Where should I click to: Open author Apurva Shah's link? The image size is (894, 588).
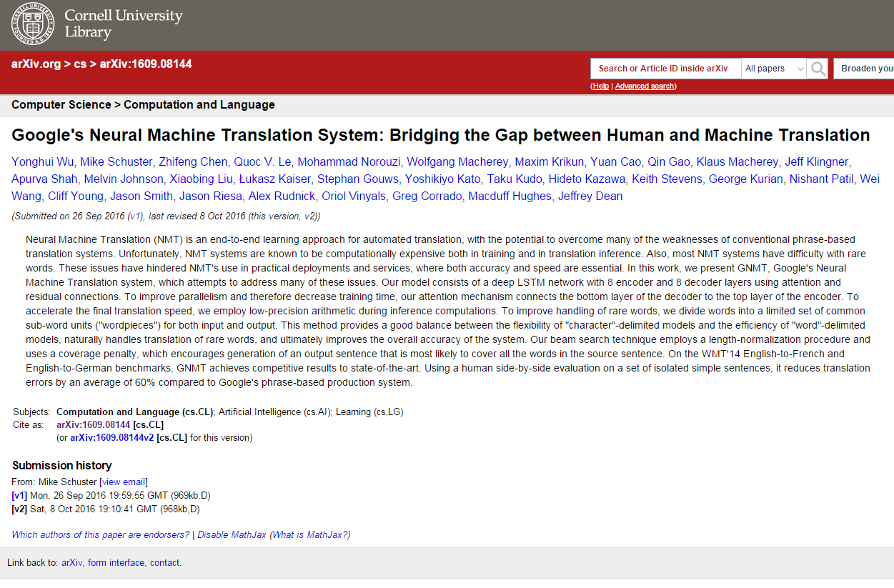point(44,179)
